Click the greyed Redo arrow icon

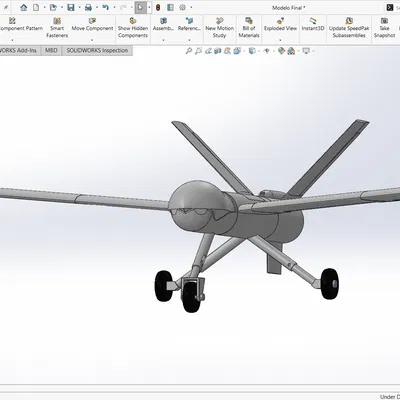(123, 7)
